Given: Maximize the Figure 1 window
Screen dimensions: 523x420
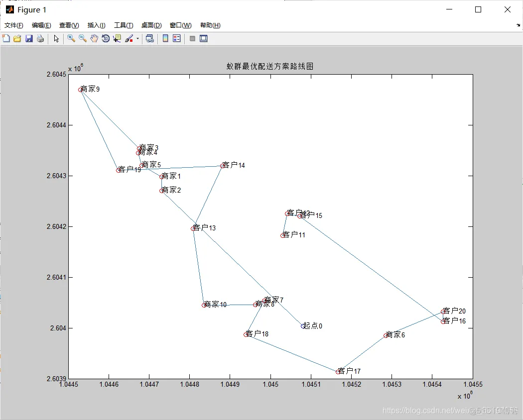Looking at the screenshot, I should (478, 9).
